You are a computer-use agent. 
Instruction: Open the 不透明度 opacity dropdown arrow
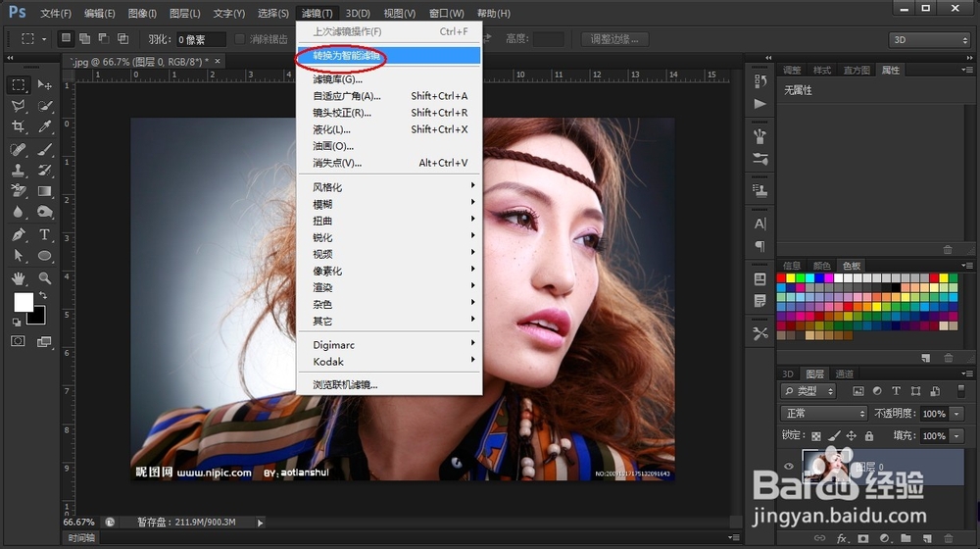tap(955, 414)
